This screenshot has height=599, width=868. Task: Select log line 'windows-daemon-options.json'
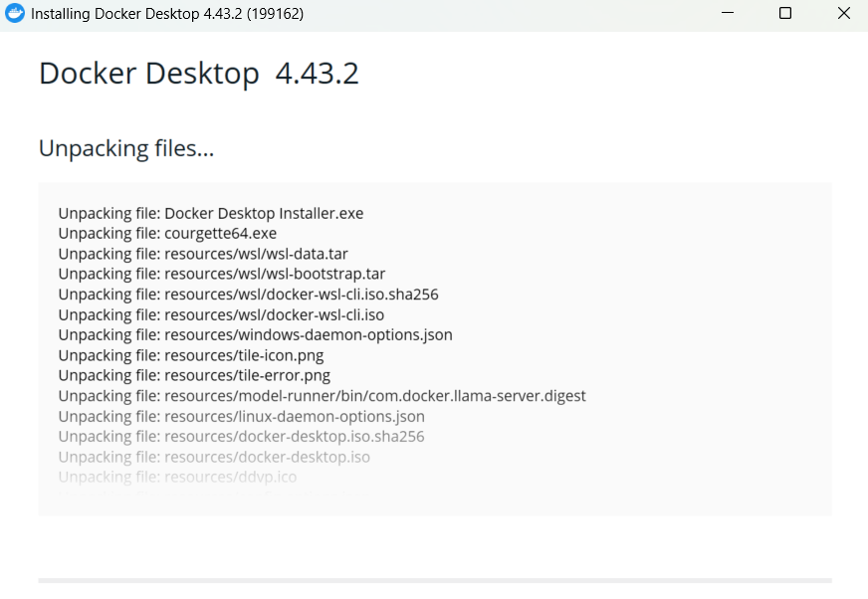click(255, 334)
